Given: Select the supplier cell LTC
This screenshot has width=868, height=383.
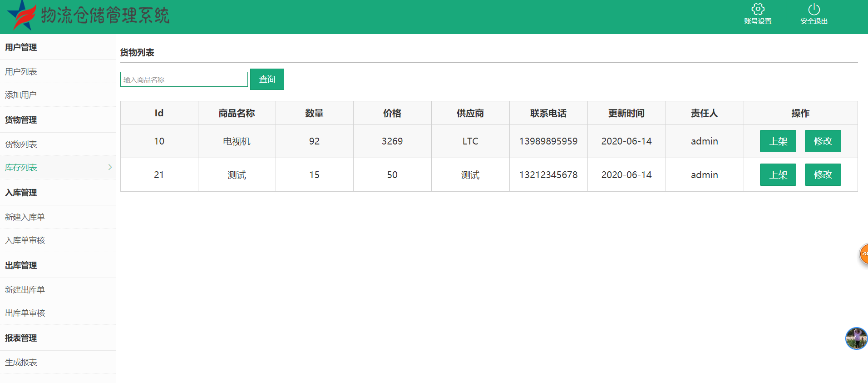Looking at the screenshot, I should pos(470,141).
